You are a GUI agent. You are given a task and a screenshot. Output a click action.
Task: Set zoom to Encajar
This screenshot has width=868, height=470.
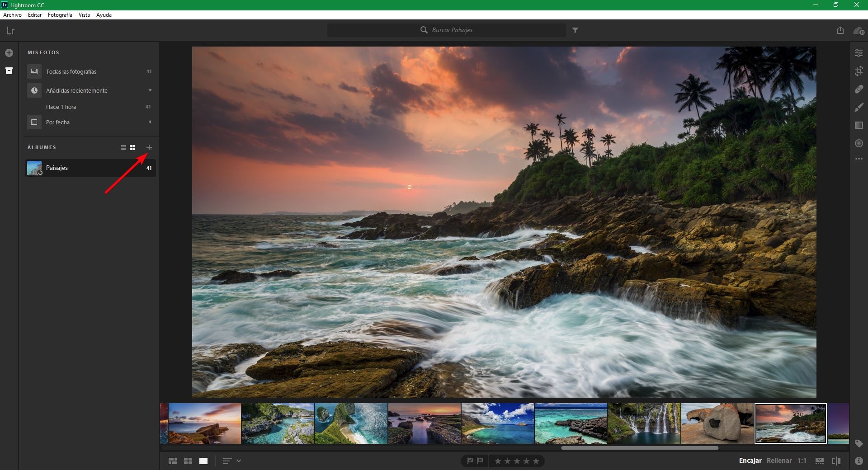pyautogui.click(x=750, y=461)
